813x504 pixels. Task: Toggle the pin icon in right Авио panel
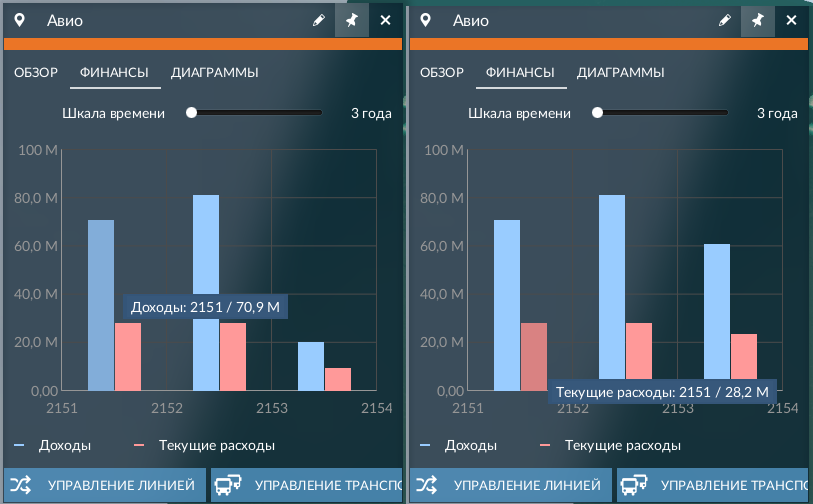pos(758,20)
